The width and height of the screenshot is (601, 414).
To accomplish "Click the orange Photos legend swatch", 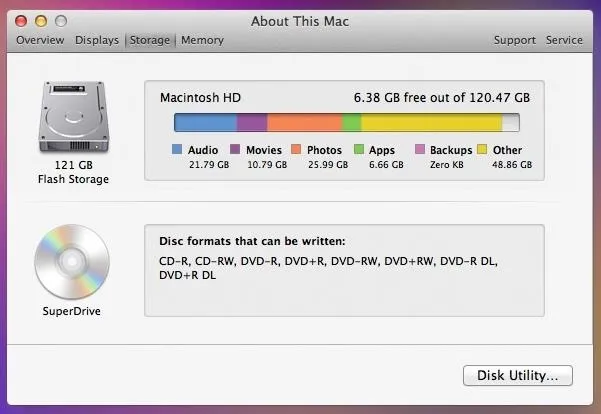I will click(296, 149).
